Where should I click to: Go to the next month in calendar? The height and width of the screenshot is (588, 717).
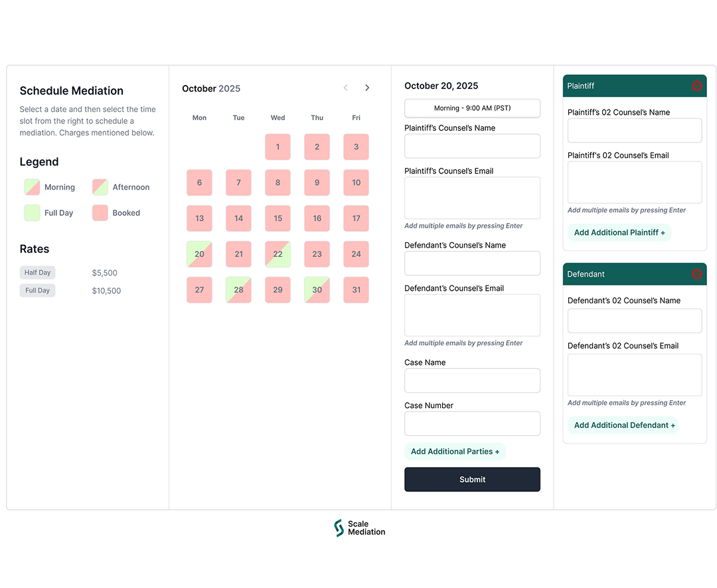[x=367, y=88]
